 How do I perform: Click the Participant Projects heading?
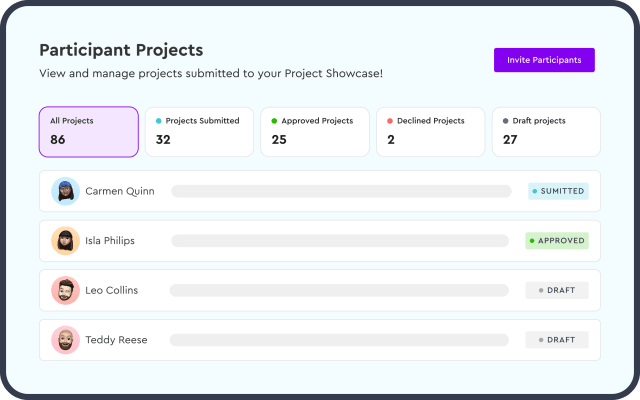coord(121,50)
